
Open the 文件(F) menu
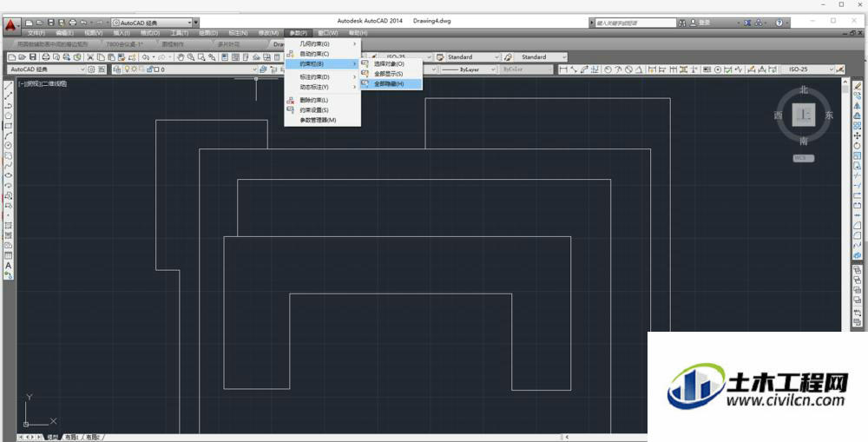click(x=36, y=33)
